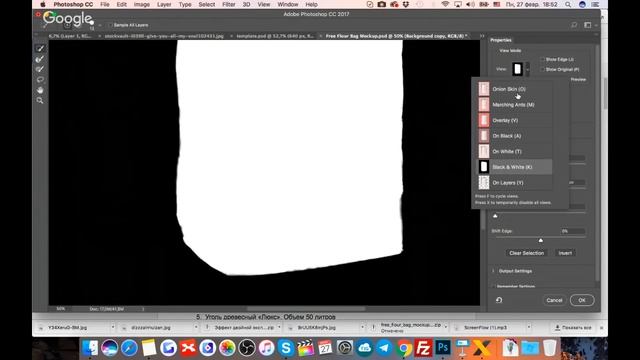This screenshot has width=640, height=360.
Task: Open the Layer menu
Action: point(164,4)
